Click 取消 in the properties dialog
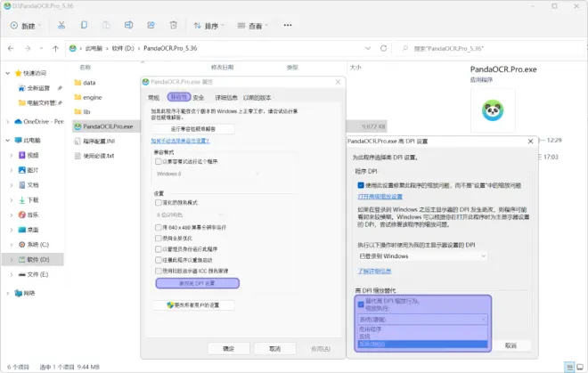 (x=275, y=349)
